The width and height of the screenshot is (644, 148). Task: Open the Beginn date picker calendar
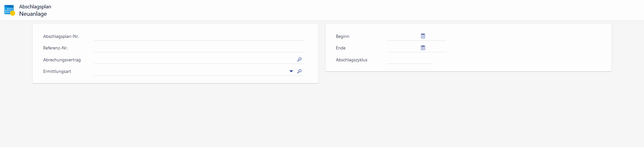[x=423, y=36]
